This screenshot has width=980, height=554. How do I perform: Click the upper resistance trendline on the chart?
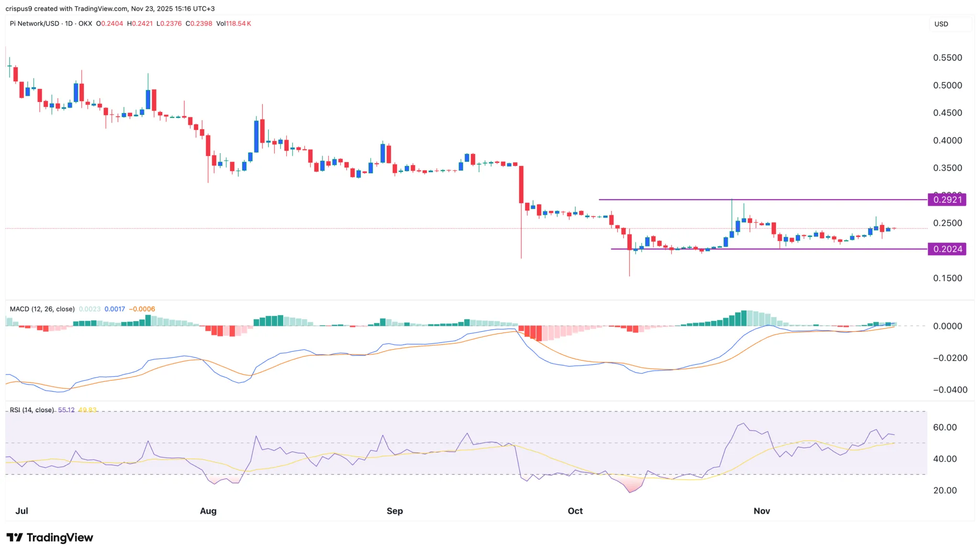[766, 199]
